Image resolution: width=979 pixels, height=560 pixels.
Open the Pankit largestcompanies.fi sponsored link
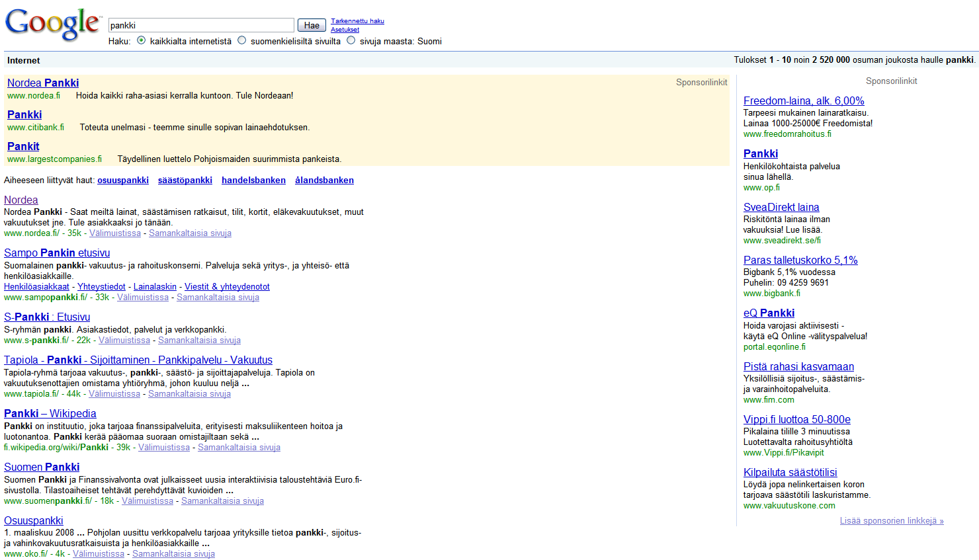click(x=23, y=146)
